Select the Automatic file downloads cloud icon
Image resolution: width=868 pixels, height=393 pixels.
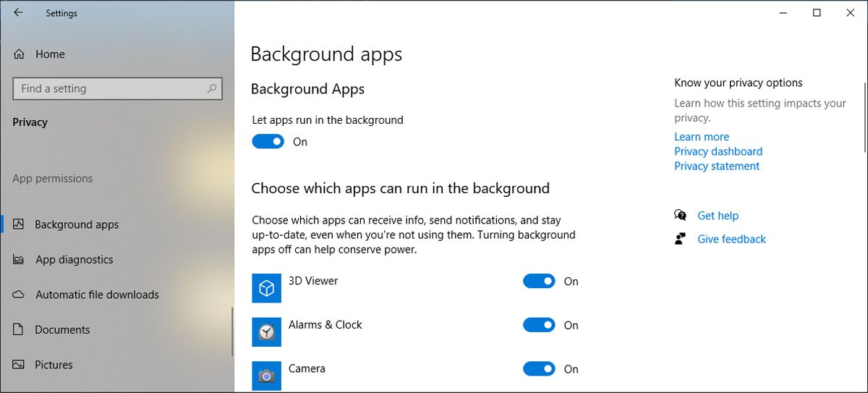click(19, 295)
